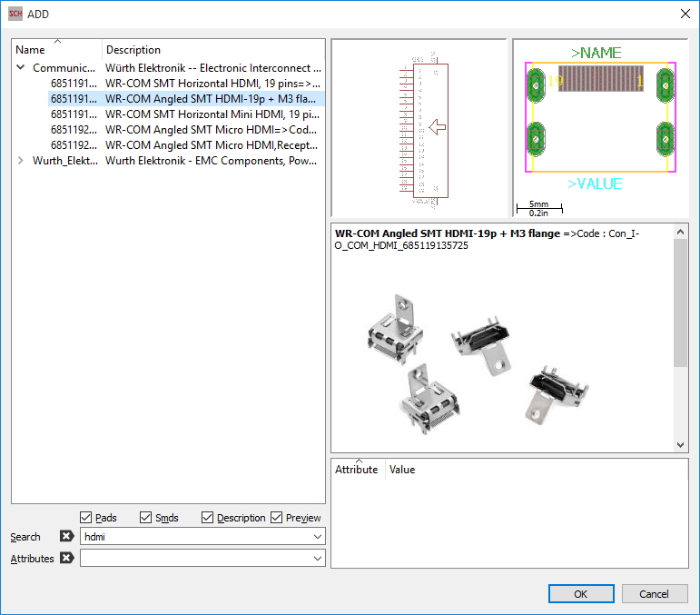The image size is (700, 615).
Task: Dismiss the dialog with Cancel button
Action: [x=654, y=593]
